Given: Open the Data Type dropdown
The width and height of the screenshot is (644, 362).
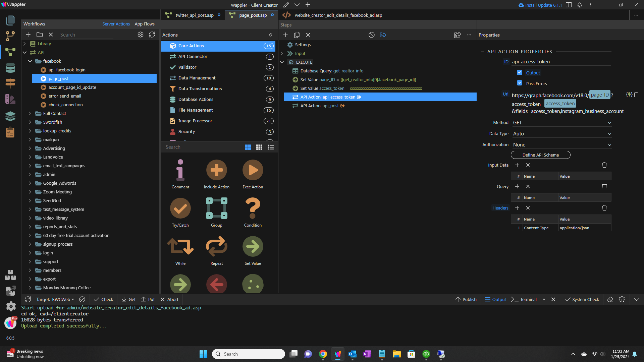Looking at the screenshot, I should click(x=562, y=134).
